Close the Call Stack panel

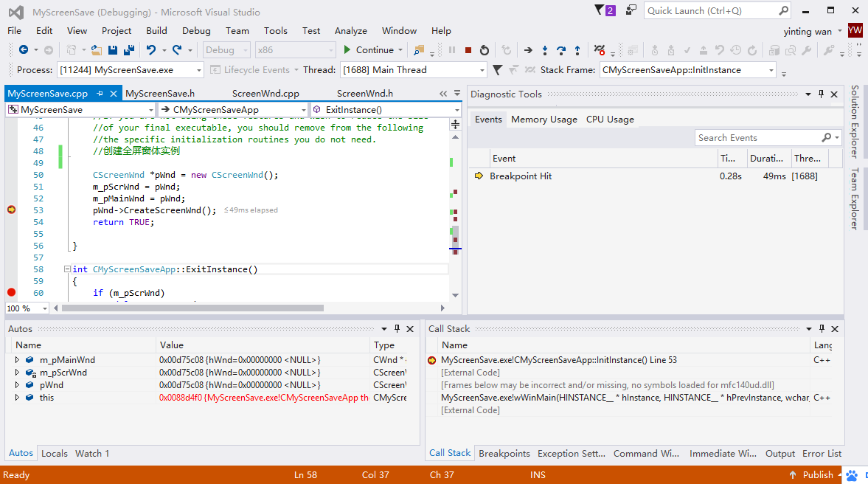pos(835,329)
